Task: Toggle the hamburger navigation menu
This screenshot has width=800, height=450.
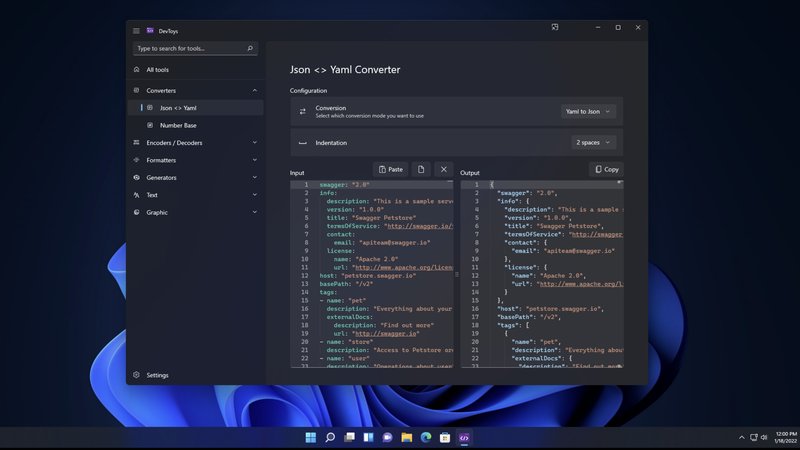Action: [136, 31]
